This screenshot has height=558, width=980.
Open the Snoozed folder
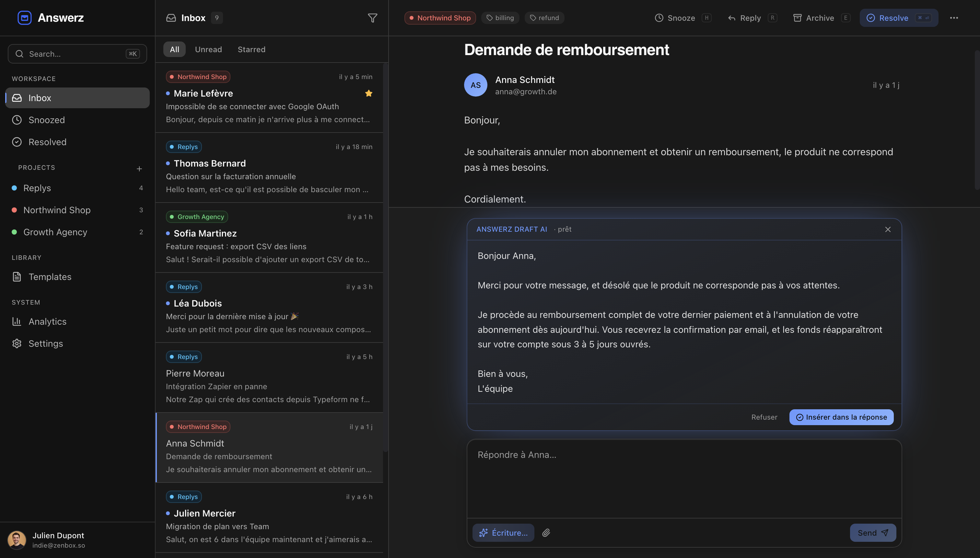77,120
